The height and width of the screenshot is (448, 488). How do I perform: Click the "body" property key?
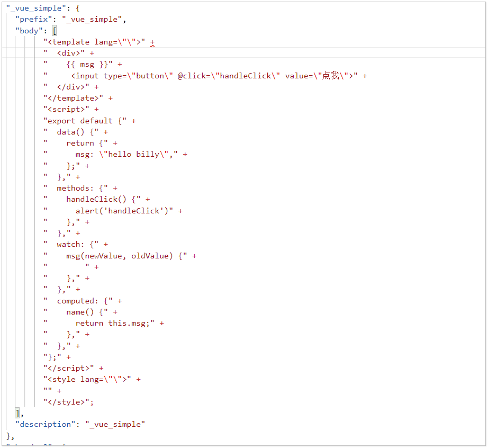(28, 30)
